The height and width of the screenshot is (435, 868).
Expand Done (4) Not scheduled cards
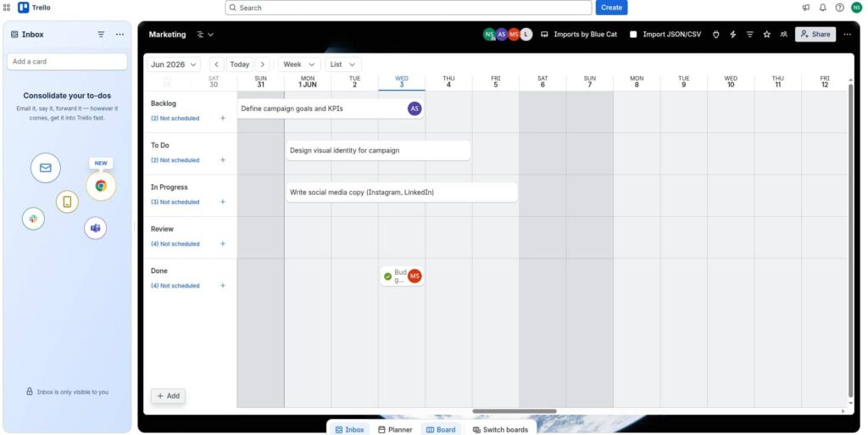pos(175,286)
